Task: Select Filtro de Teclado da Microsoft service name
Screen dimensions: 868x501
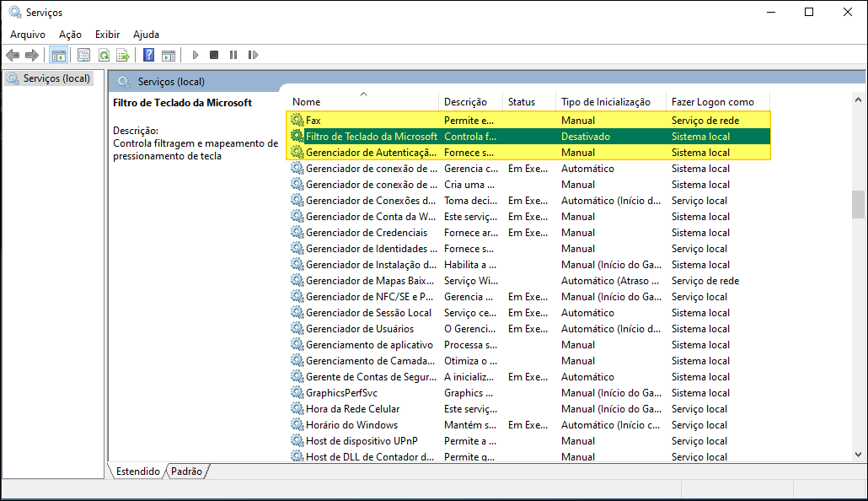Action: pyautogui.click(x=372, y=137)
